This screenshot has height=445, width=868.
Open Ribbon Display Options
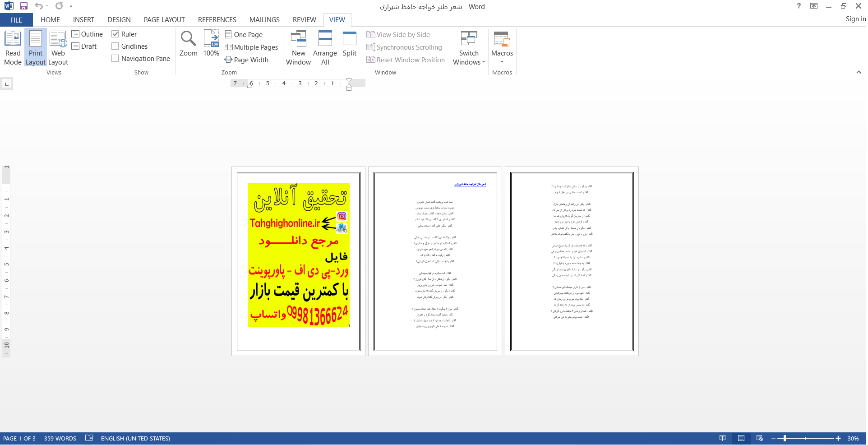814,6
